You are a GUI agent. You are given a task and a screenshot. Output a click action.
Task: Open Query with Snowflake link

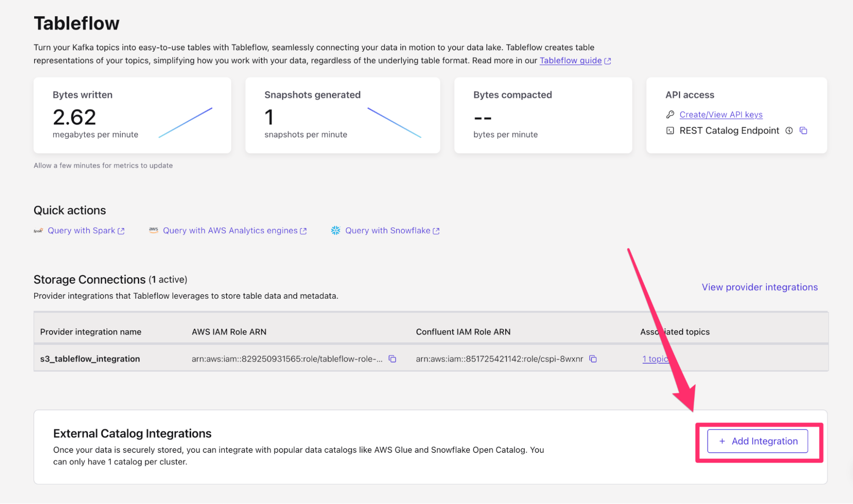click(387, 230)
